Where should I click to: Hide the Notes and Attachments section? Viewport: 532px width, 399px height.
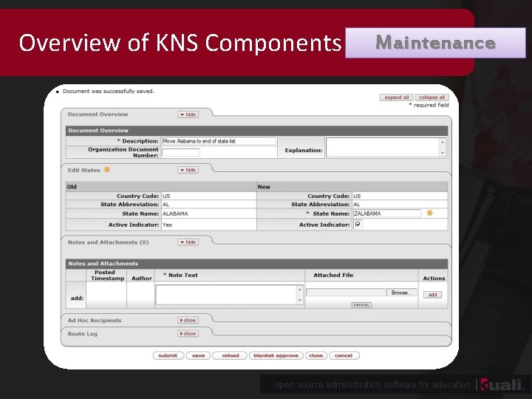[188, 242]
